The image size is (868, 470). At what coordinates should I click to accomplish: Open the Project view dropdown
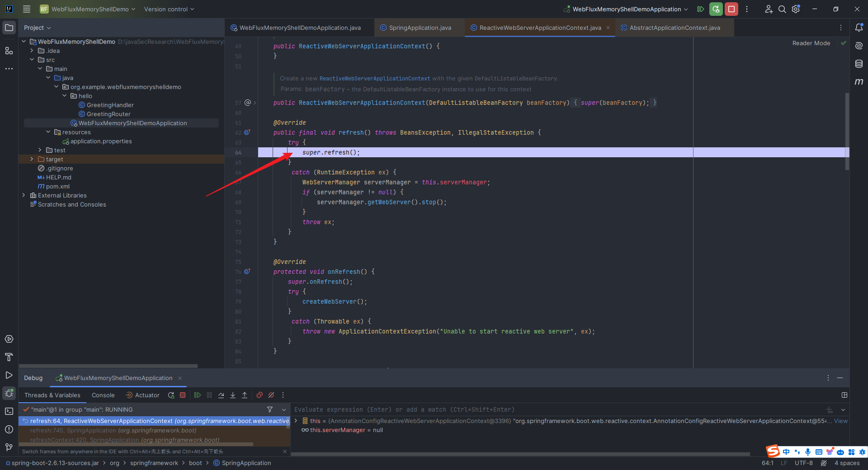click(37, 28)
